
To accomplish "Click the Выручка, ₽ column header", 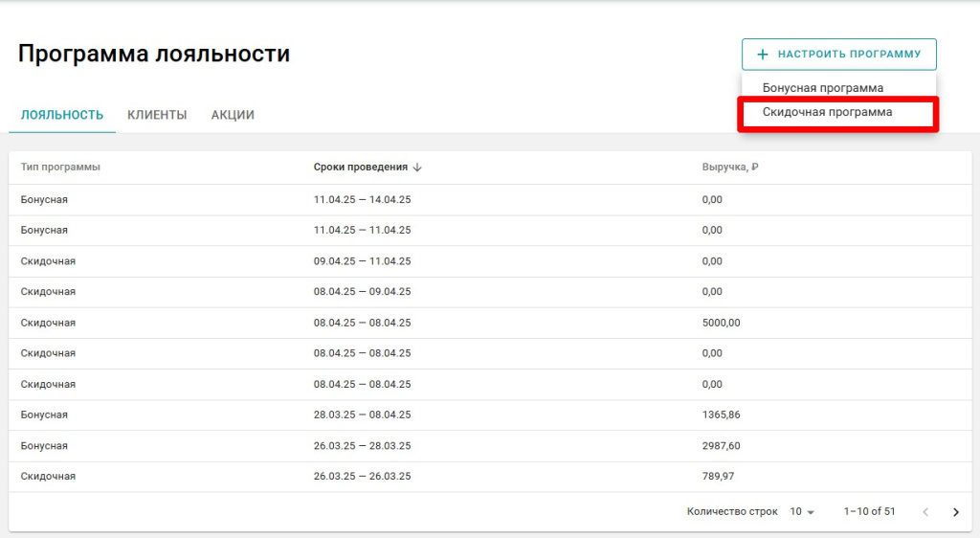I will tap(729, 168).
